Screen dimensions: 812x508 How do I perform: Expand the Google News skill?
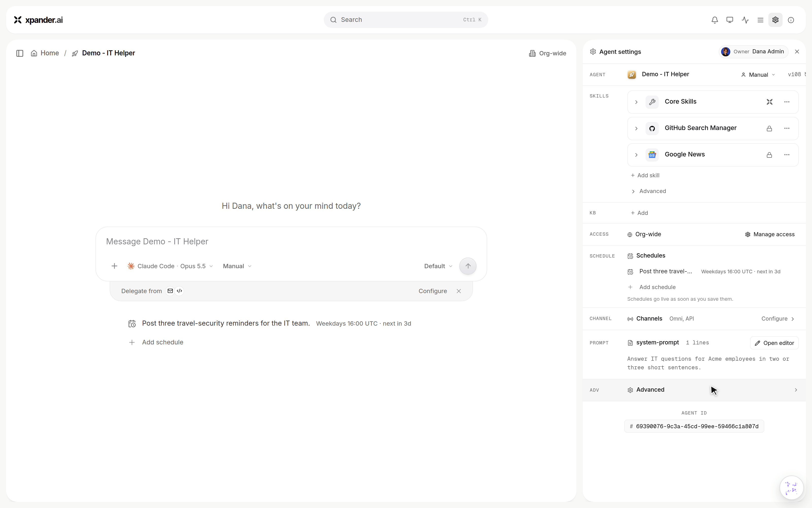636,155
